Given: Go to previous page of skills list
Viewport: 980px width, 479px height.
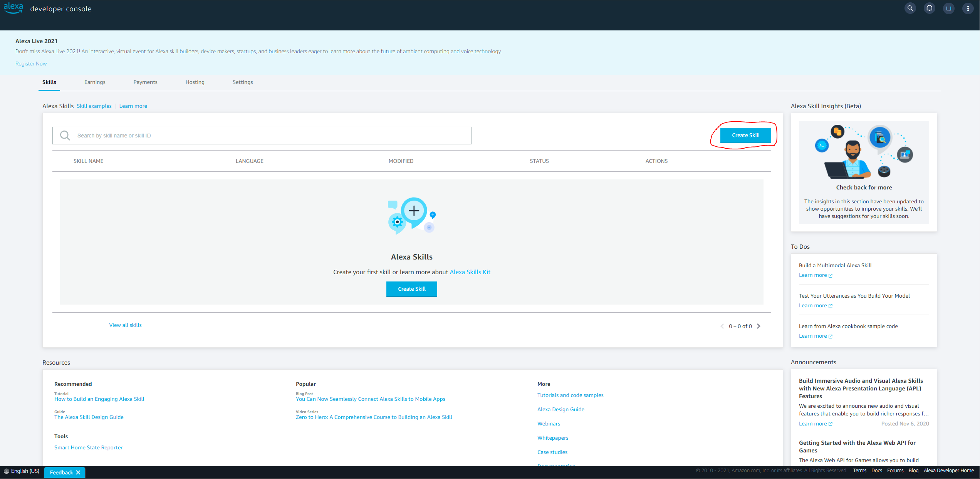Looking at the screenshot, I should point(722,326).
